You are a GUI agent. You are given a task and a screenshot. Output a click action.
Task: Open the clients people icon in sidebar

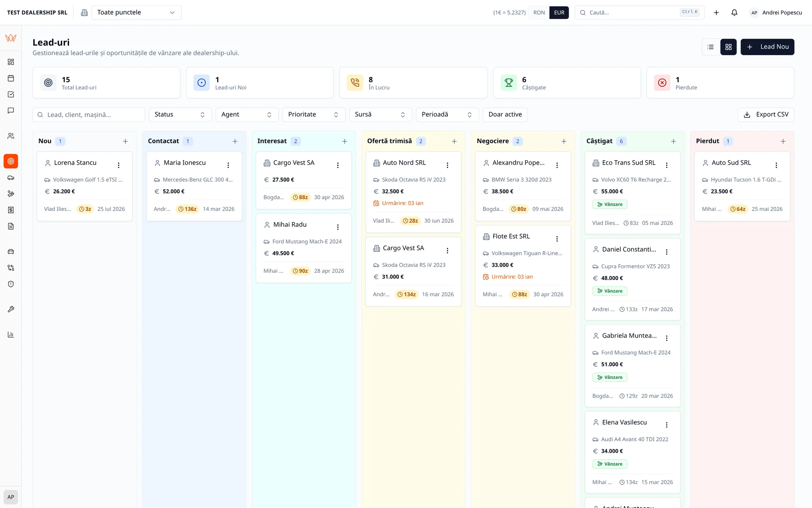click(x=11, y=136)
